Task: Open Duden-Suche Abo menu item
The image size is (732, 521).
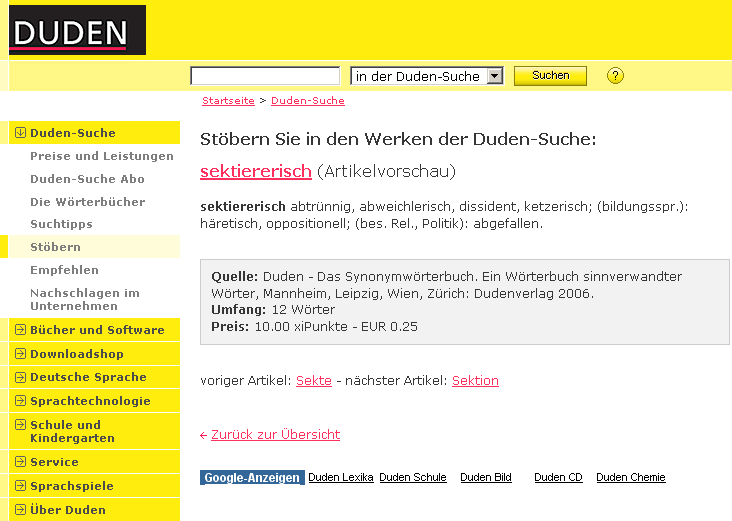Action: pyautogui.click(x=87, y=179)
